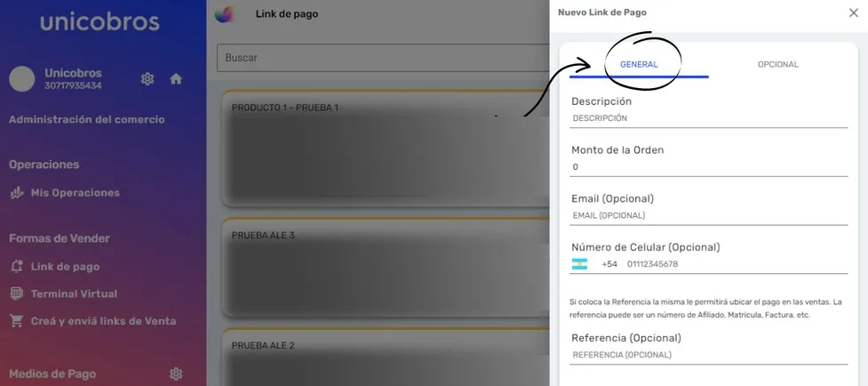This screenshot has width=868, height=386.
Task: Open the PRUEBA ALE 3 card
Action: [x=386, y=268]
